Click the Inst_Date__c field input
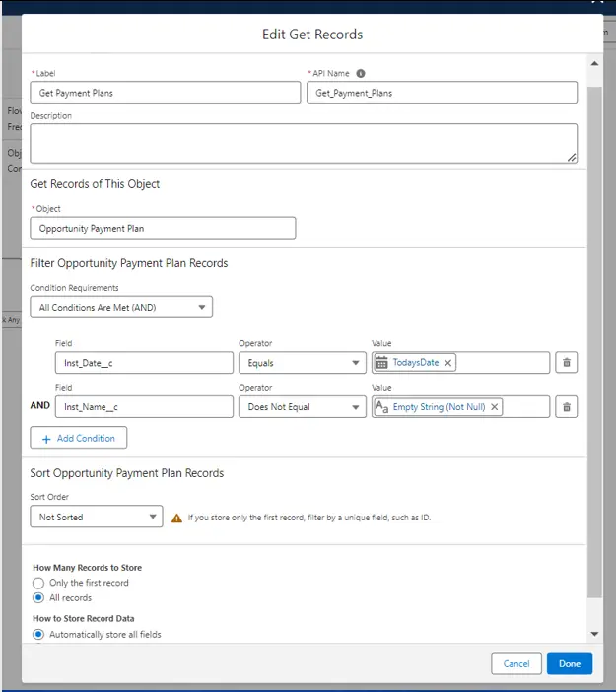616x692 pixels. coord(144,363)
